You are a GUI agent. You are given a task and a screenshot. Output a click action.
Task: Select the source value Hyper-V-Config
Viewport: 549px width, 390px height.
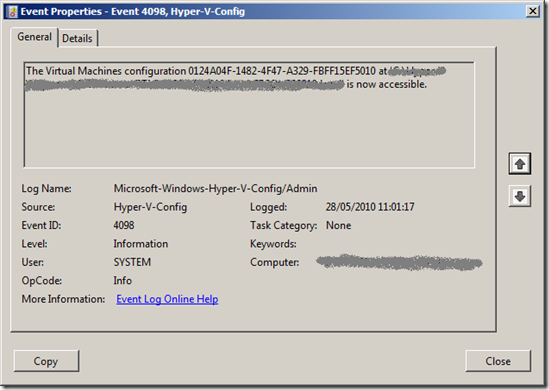coord(150,207)
